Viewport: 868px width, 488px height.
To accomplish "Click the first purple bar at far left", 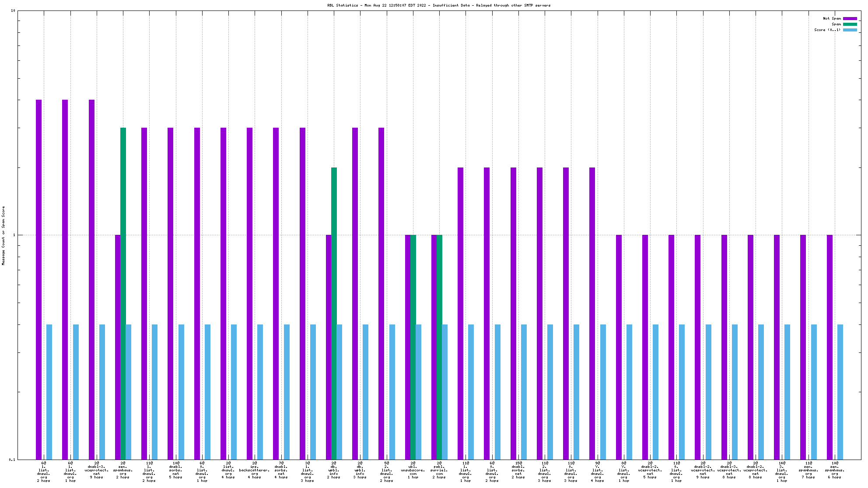I will [x=39, y=279].
